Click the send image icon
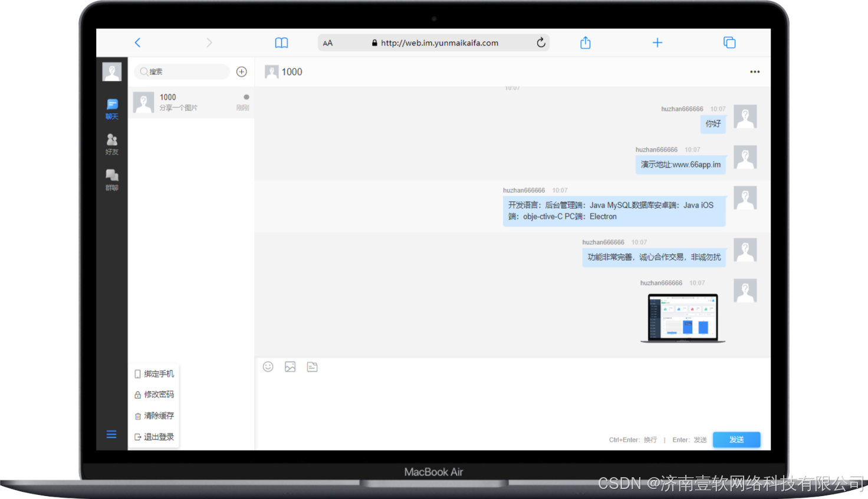Viewport: 868px width, 499px height. pyautogui.click(x=290, y=367)
